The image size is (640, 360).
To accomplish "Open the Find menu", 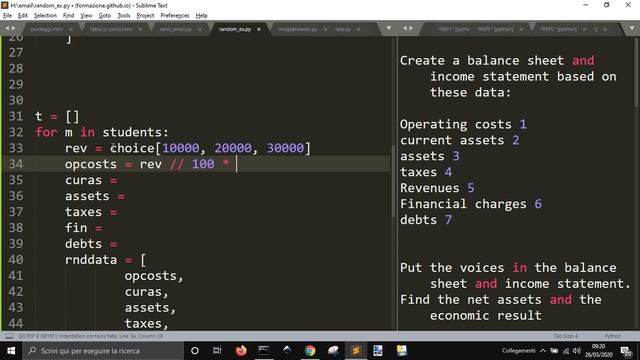I will 69,16.
